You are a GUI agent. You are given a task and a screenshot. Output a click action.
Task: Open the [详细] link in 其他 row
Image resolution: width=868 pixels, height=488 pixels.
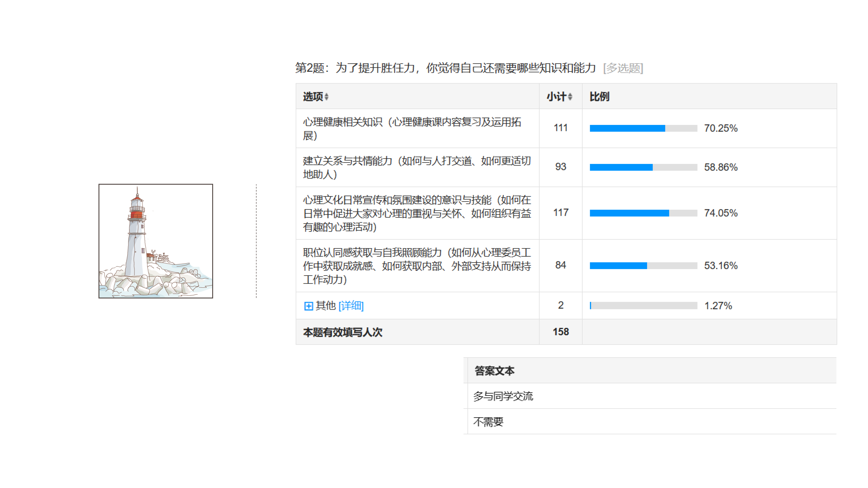tap(351, 306)
